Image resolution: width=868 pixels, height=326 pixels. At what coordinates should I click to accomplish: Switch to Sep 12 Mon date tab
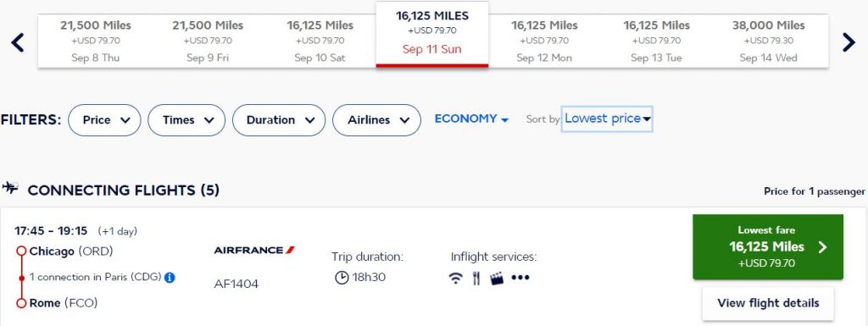(544, 41)
